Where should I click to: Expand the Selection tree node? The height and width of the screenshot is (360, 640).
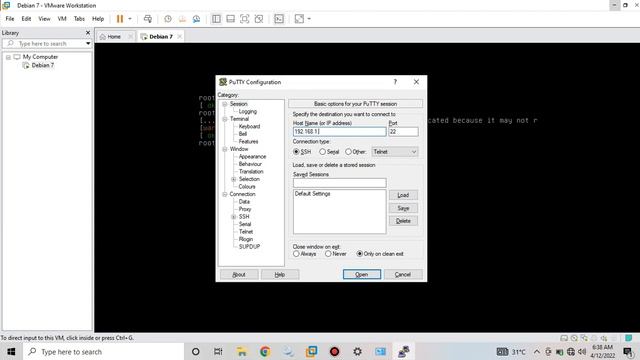coord(233,179)
